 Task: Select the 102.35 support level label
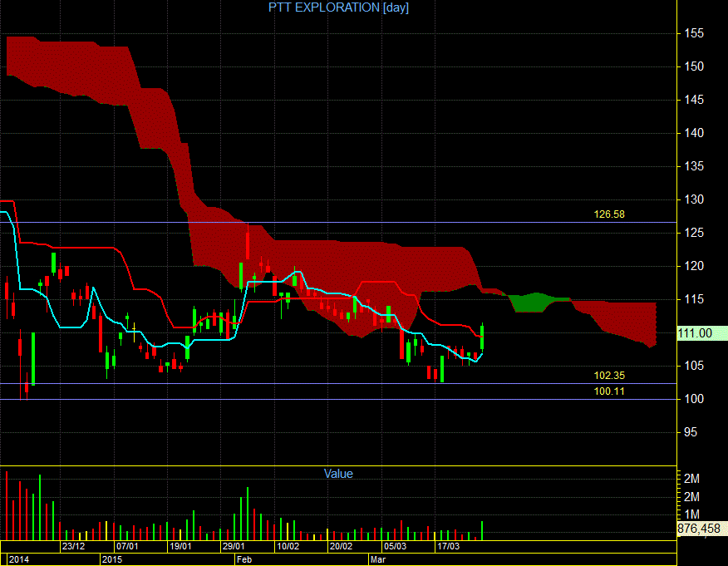pyautogui.click(x=609, y=375)
